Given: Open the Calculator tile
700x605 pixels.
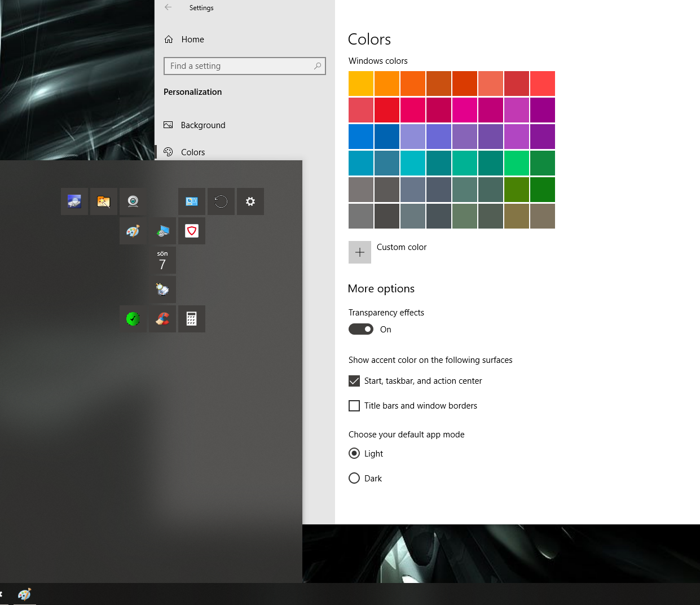Looking at the screenshot, I should point(192,319).
